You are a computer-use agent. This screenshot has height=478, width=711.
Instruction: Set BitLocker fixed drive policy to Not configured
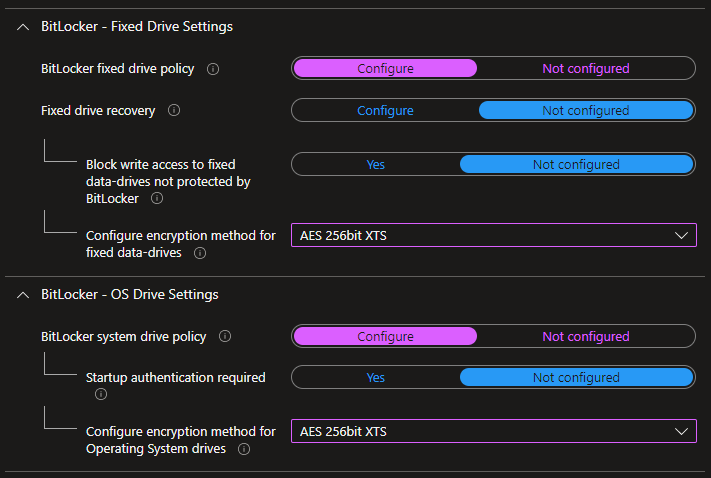click(585, 69)
